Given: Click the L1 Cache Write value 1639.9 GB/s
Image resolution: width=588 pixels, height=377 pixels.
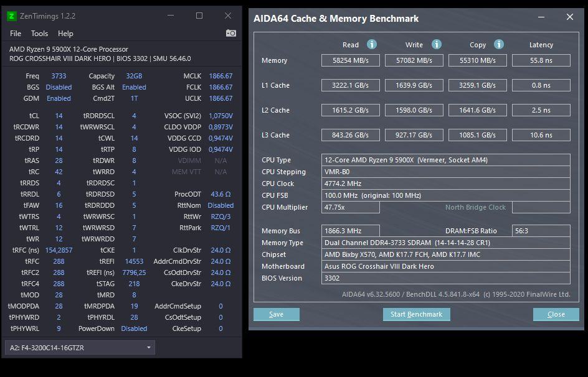Looking at the screenshot, I should pos(414,85).
